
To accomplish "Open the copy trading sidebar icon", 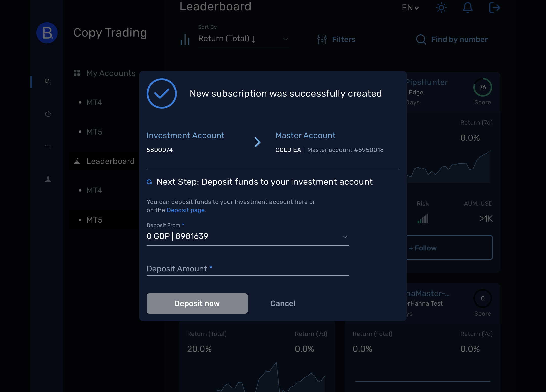I will point(48,81).
